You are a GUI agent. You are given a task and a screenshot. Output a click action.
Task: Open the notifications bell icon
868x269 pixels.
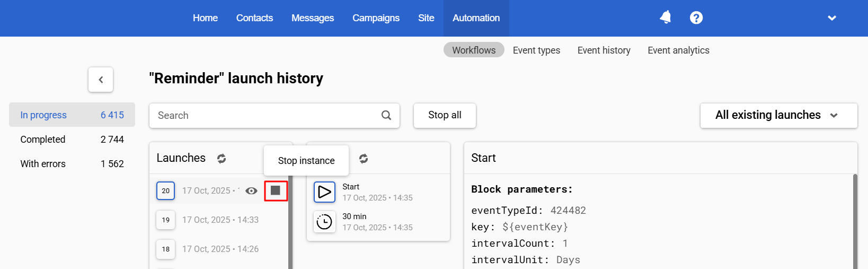(x=666, y=18)
